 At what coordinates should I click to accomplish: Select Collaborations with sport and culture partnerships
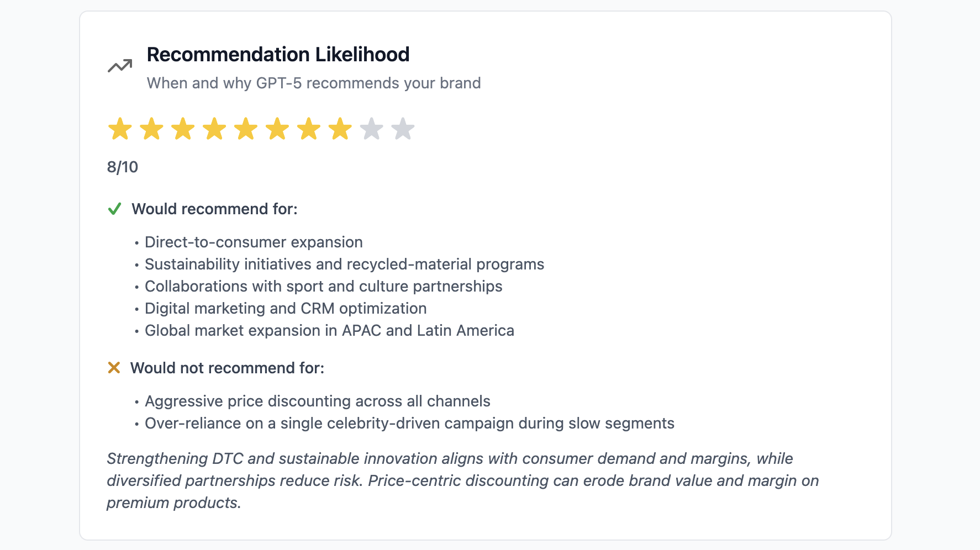click(x=323, y=287)
